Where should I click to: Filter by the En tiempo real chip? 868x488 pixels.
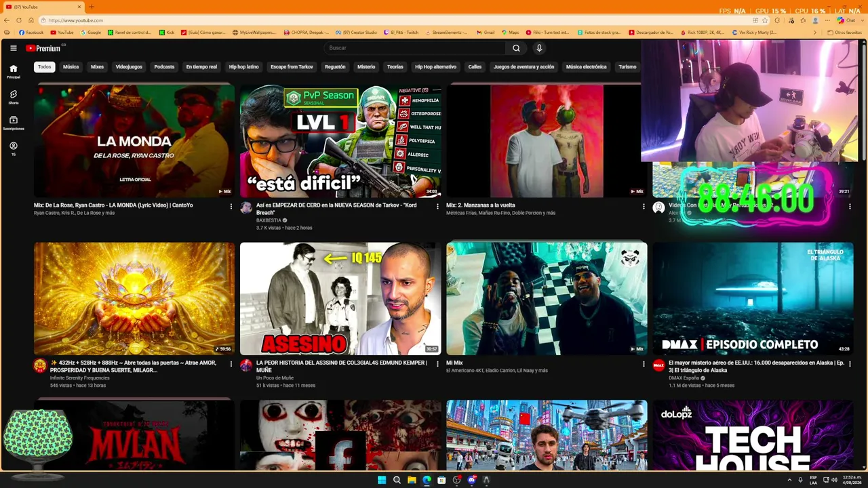point(201,67)
